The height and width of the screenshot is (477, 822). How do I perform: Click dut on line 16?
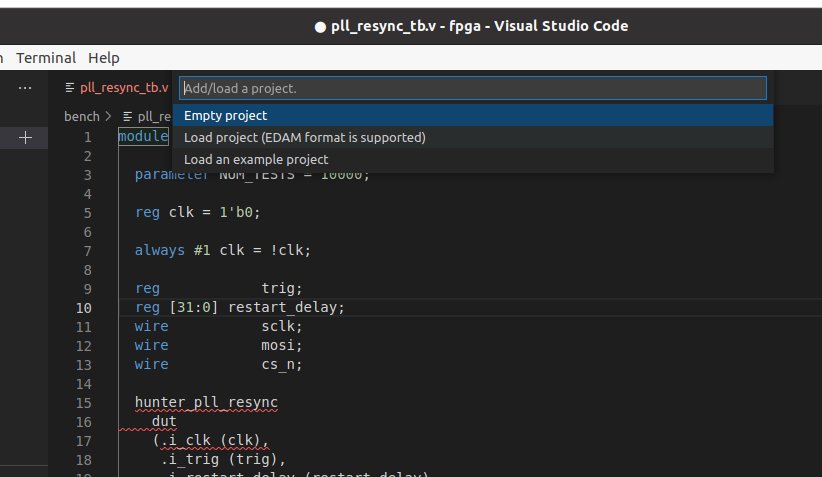coord(164,421)
